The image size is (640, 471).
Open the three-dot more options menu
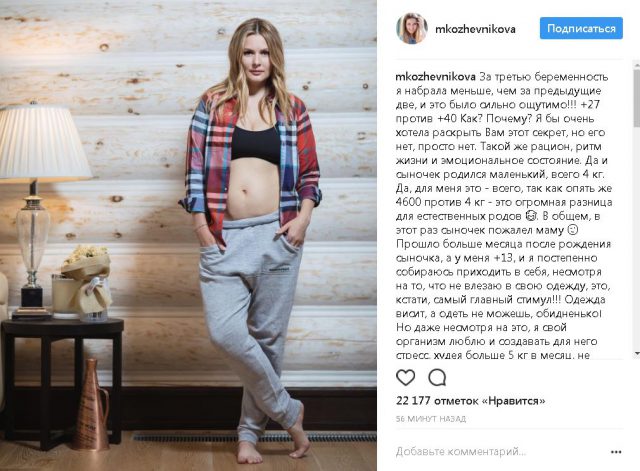tap(616, 452)
